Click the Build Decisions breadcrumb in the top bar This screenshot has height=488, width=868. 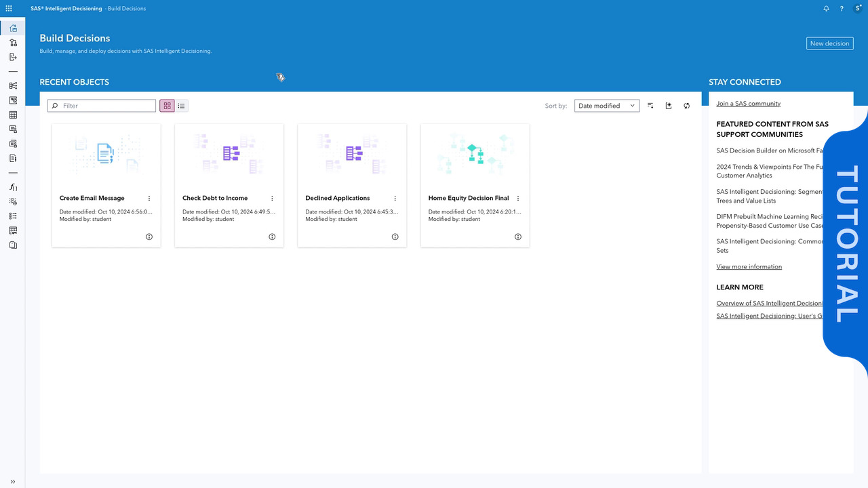click(x=127, y=9)
